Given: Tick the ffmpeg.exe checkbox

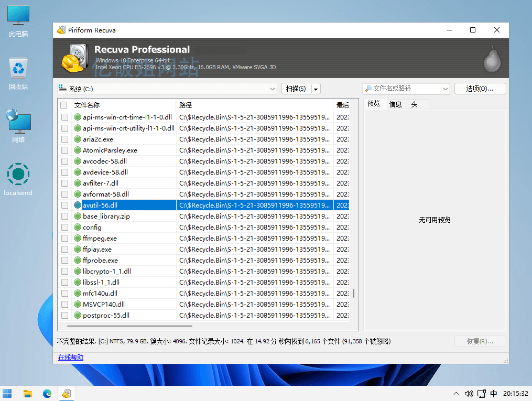Looking at the screenshot, I should [64, 239].
